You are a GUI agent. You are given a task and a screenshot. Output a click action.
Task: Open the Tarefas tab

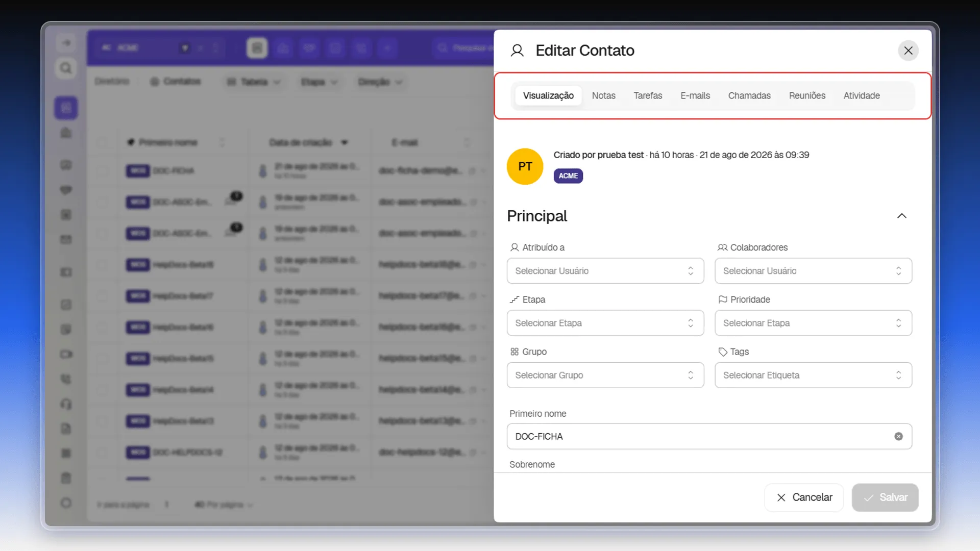(648, 95)
